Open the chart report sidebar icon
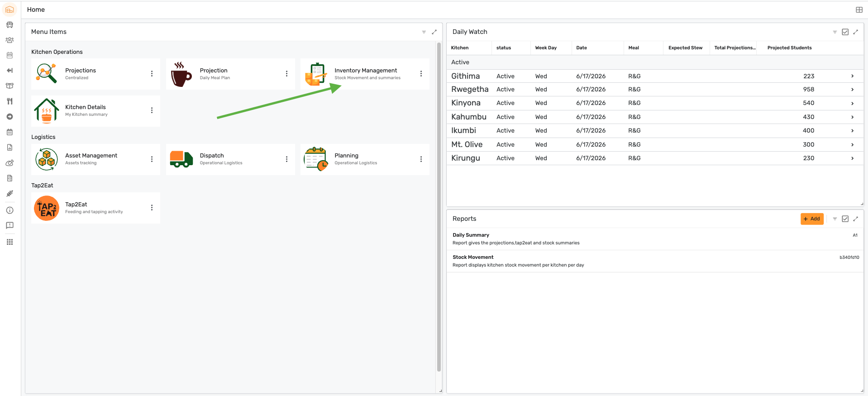Screen dimensions: 868x396 tap(10, 148)
